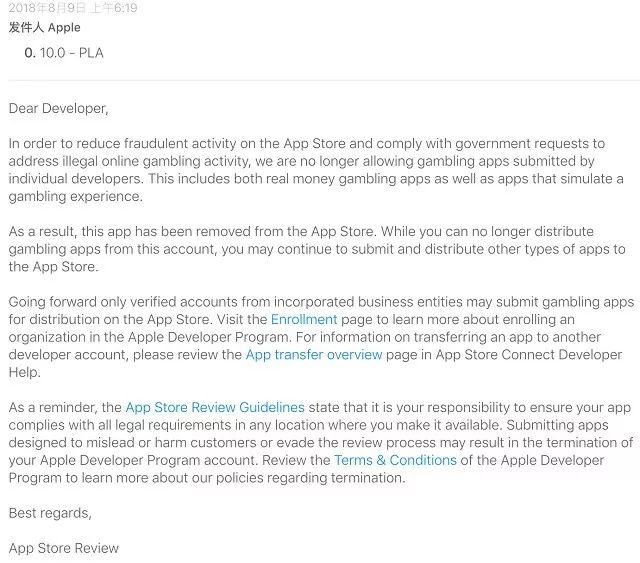
Task: Open the App transfer overview link
Action: 314,354
